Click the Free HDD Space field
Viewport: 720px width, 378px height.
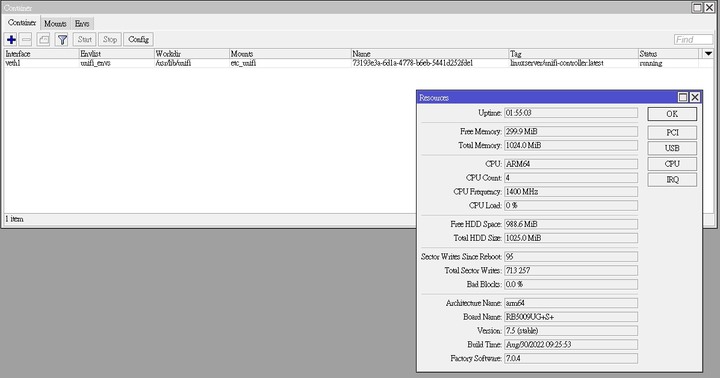point(571,224)
